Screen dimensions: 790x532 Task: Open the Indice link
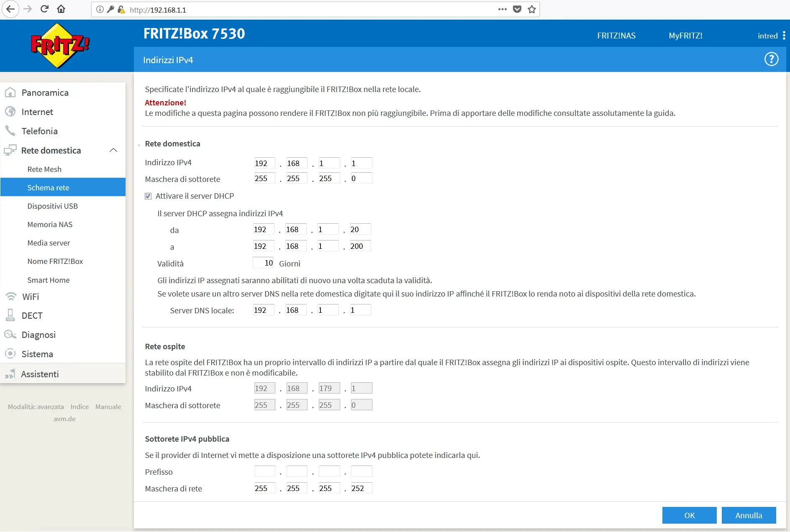tap(80, 407)
